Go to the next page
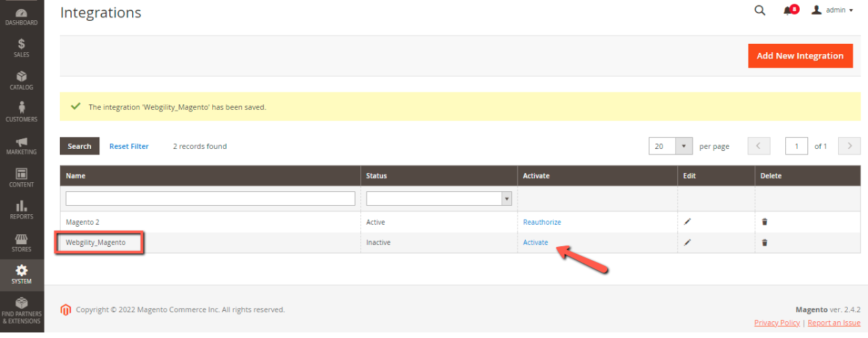The height and width of the screenshot is (338, 868). point(849,146)
